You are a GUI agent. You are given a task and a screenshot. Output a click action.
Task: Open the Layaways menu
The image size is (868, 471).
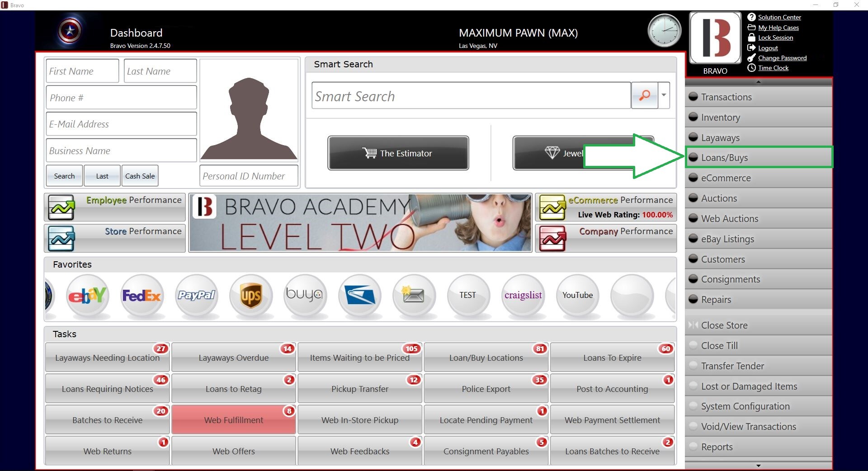(x=759, y=137)
